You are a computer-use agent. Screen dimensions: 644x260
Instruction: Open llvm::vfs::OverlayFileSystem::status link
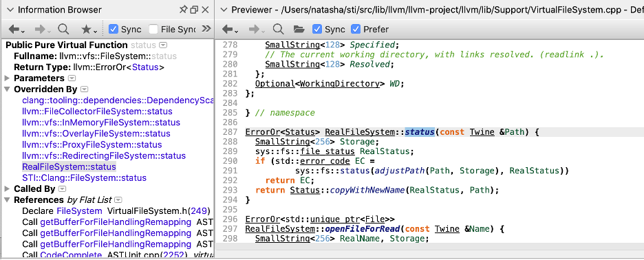[x=96, y=134]
